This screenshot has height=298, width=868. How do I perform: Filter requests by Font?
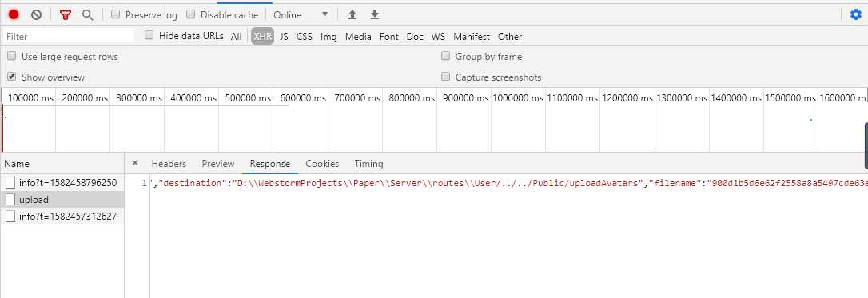[x=388, y=37]
